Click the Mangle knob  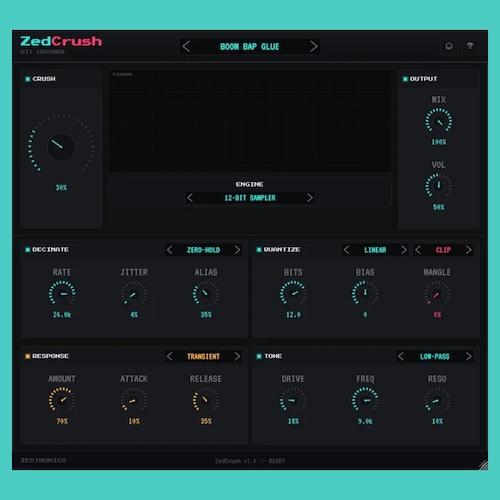tap(437, 293)
